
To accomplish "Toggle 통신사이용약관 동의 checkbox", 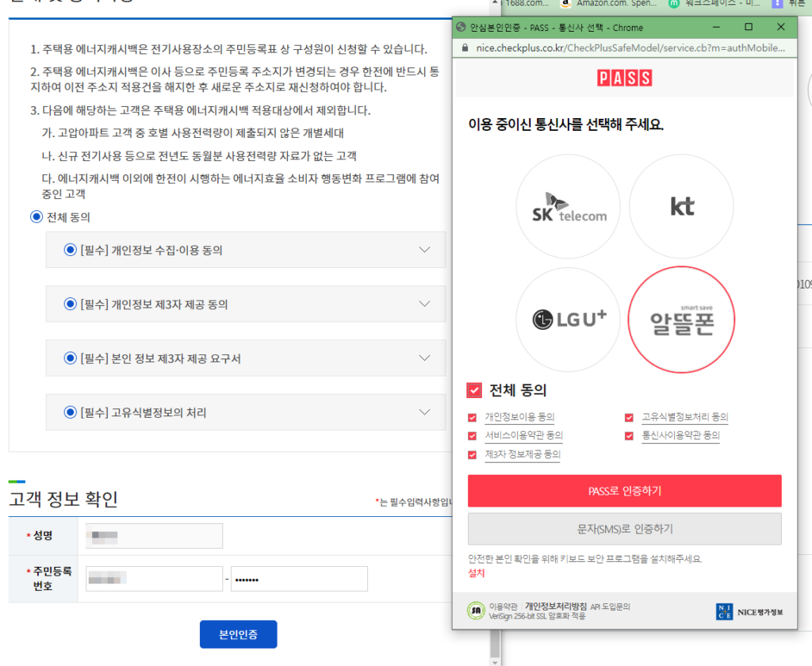I will click(629, 436).
